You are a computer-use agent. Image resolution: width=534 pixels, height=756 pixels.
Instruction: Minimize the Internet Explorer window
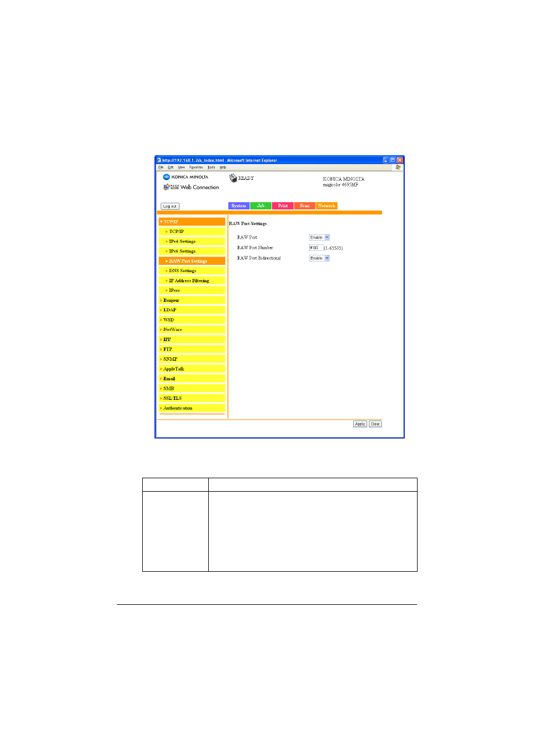coord(386,160)
